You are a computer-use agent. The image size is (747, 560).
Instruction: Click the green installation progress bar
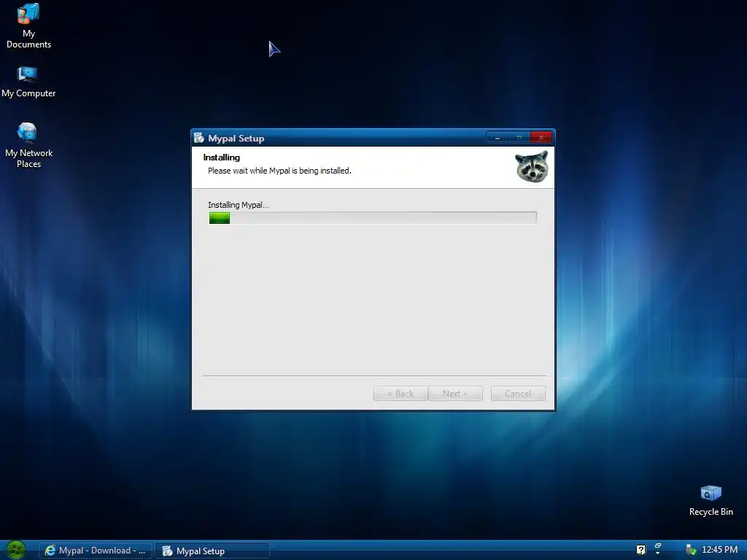coord(373,217)
